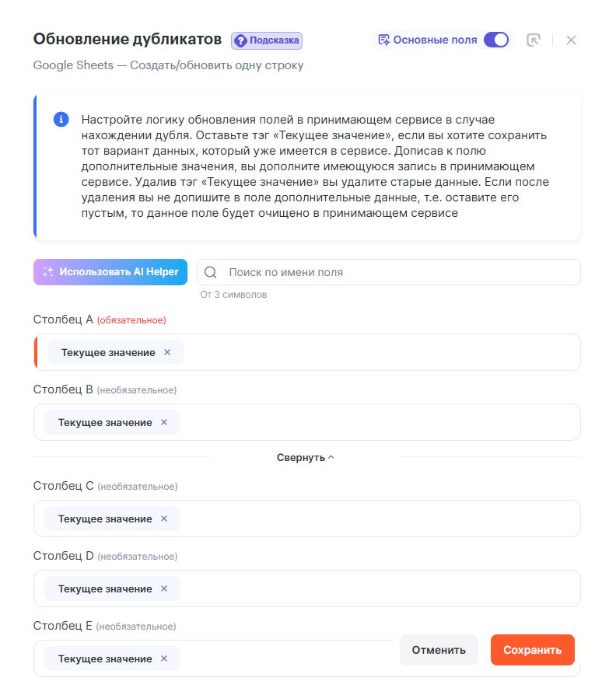Click the blue info icon in notice

coord(61,120)
